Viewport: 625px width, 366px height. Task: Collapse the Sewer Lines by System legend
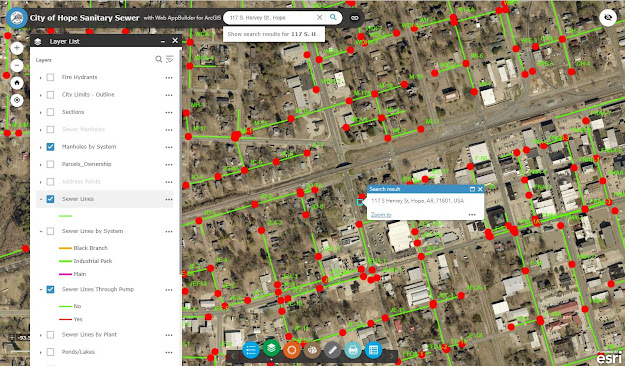pyautogui.click(x=41, y=232)
